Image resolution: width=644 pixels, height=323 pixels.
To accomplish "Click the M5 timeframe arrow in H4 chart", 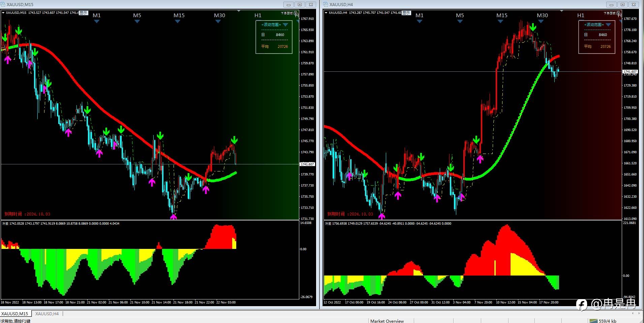I will [460, 21].
